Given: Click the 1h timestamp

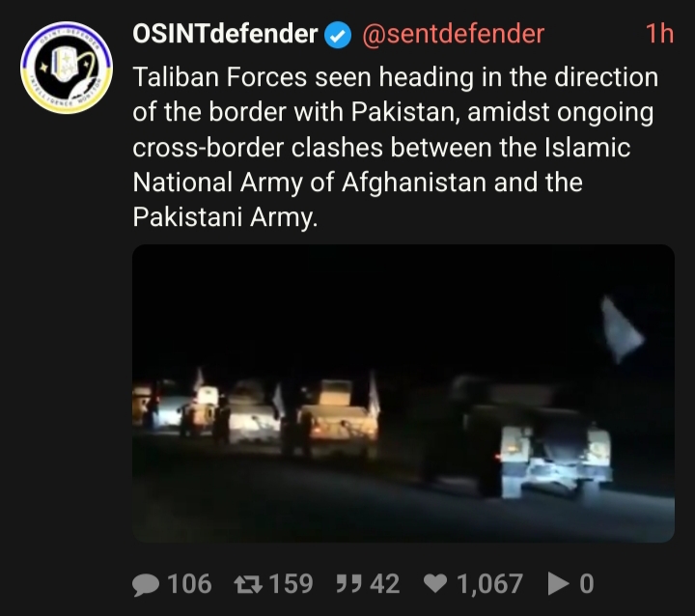Looking at the screenshot, I should coord(659,34).
